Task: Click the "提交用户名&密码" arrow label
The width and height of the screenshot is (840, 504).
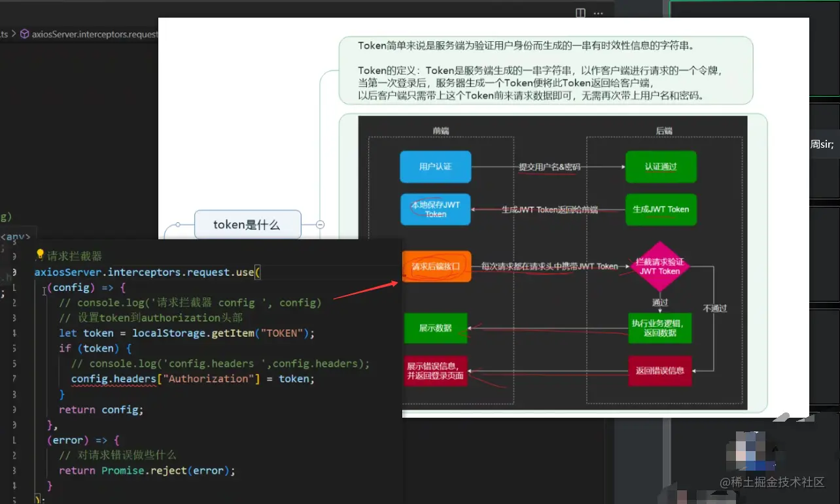Action: (x=550, y=167)
